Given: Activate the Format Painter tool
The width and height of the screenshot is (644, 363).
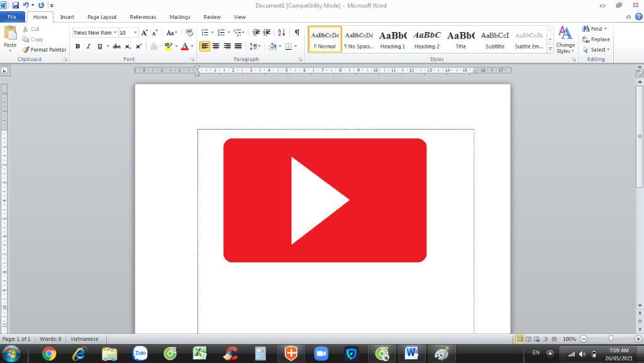Looking at the screenshot, I should click(x=44, y=50).
